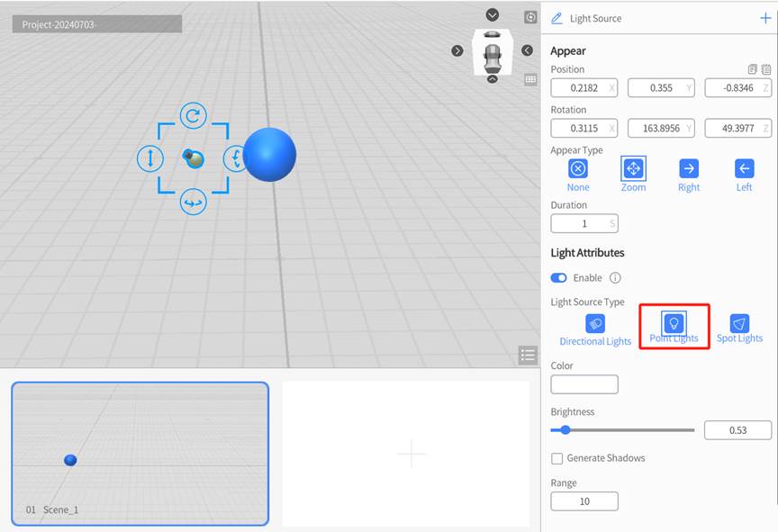Check the Generate Shadows checkbox

pos(556,458)
